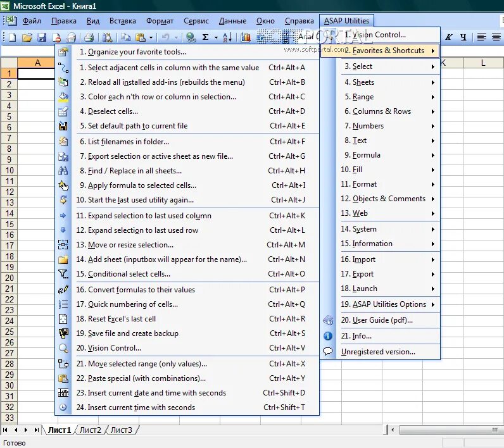Click the folder icon beside Add sheet
504x448 pixels.
pos(63,259)
